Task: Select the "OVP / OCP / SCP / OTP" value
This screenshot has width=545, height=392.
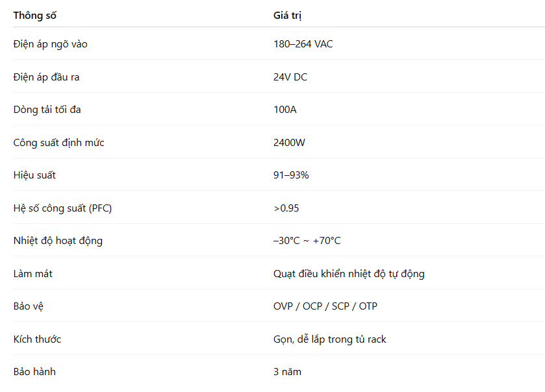Action: pyautogui.click(x=325, y=306)
